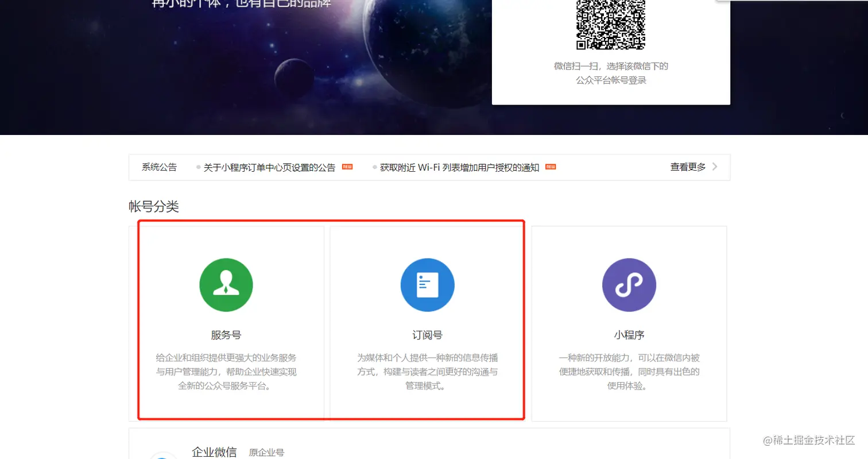
Task: Click the 订阅号 description starting 为媒体和个人
Action: coord(428,372)
